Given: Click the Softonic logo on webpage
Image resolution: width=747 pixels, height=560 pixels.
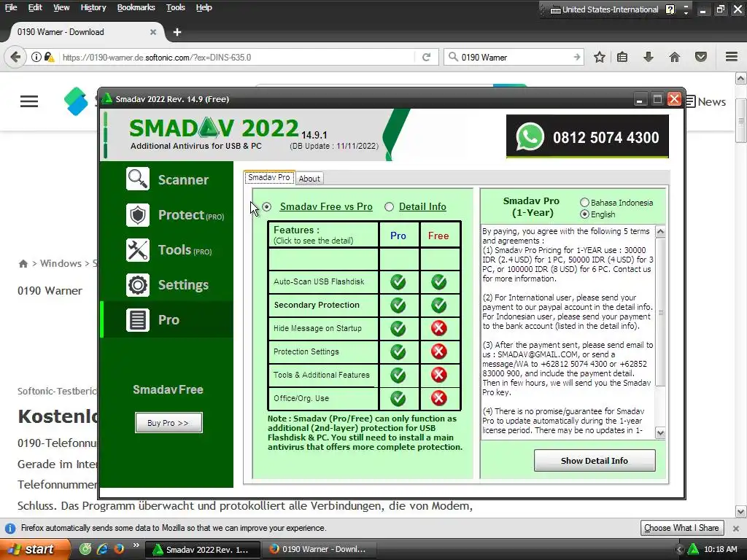Looking at the screenshot, I should coord(76,101).
